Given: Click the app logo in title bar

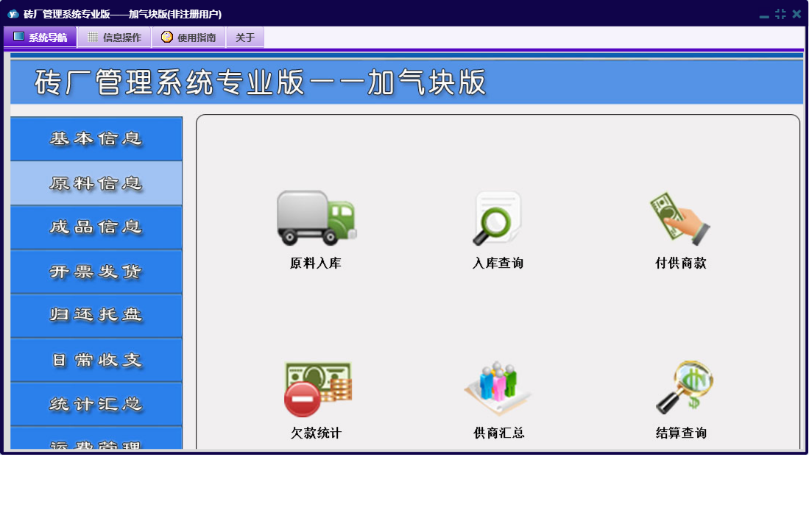Looking at the screenshot, I should point(13,14).
